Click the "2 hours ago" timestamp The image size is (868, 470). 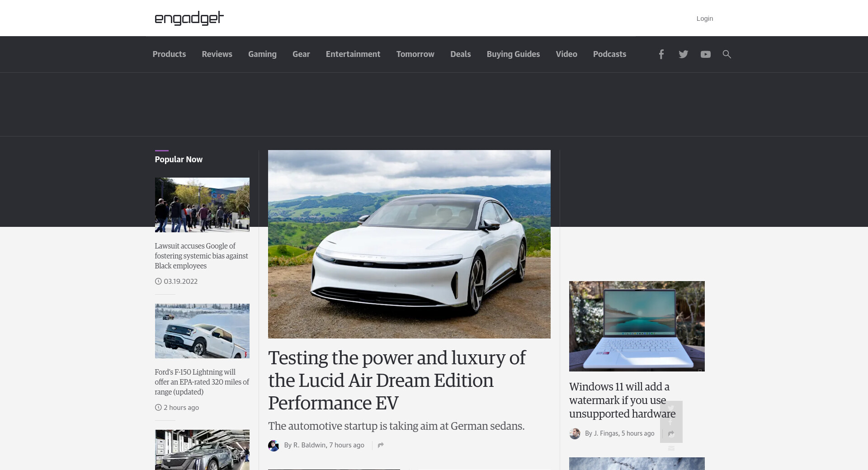181,407
